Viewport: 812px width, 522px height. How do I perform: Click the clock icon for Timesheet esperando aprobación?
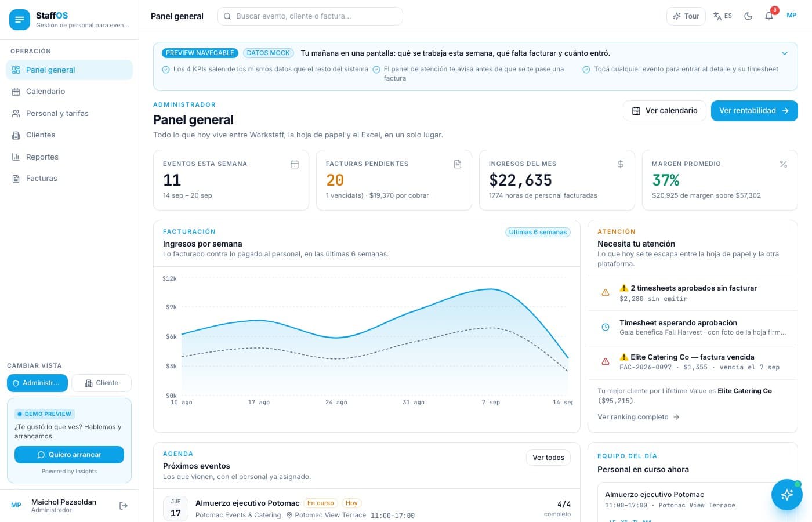[606, 327]
